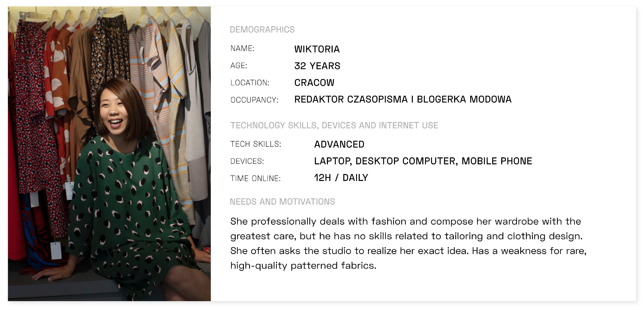Screen dimensions: 644x310
Task: Click the TECHNOLOGY SKILLS, DEVICES AND INTERNET USE heading
Action: click(334, 125)
